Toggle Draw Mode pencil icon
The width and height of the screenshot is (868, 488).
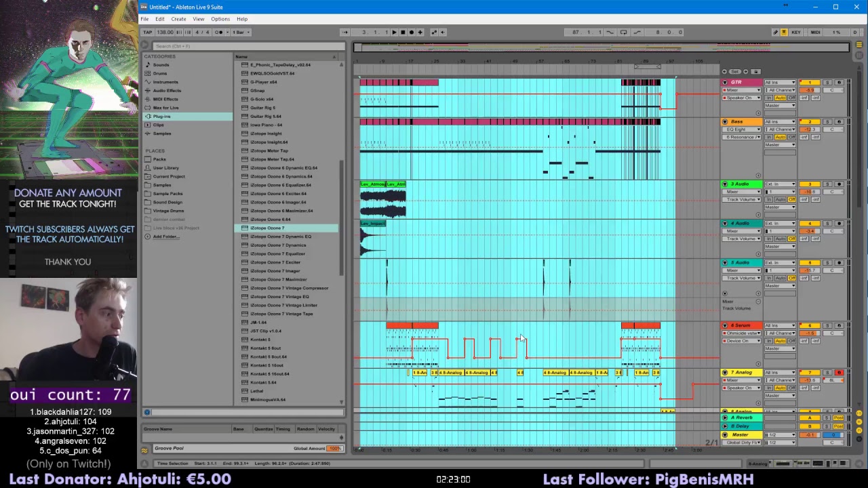click(775, 32)
